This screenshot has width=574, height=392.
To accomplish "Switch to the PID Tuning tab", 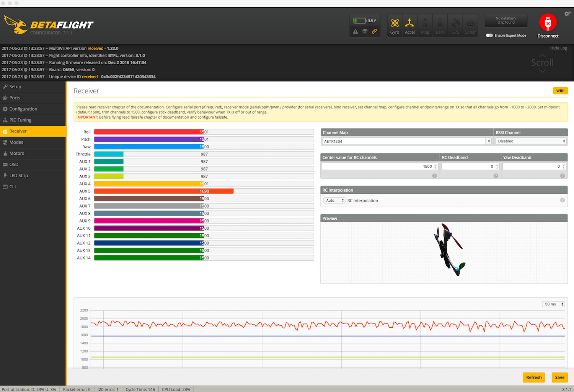I will point(20,120).
